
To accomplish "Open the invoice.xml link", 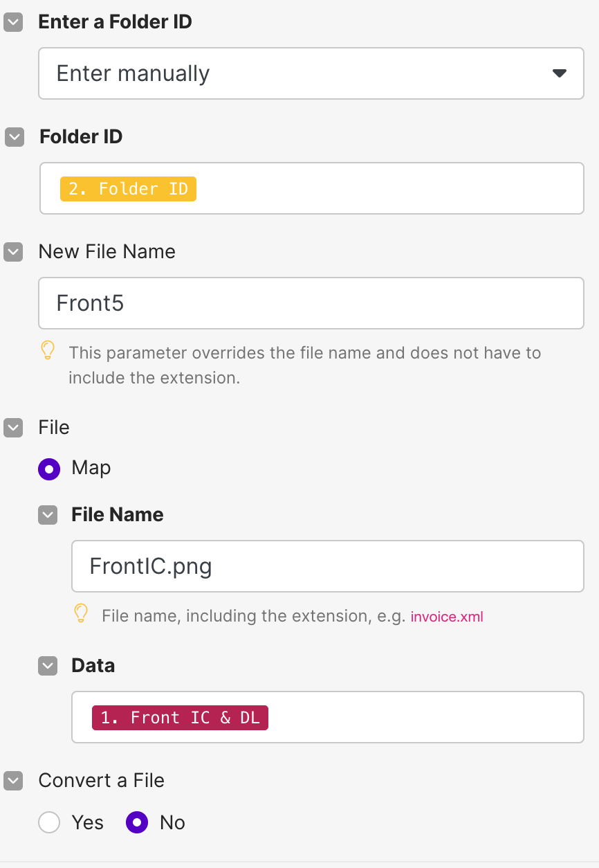I will pyautogui.click(x=446, y=616).
